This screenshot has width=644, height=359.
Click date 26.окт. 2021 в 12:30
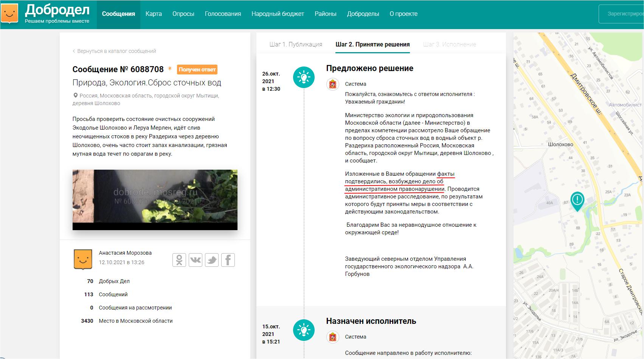[271, 81]
